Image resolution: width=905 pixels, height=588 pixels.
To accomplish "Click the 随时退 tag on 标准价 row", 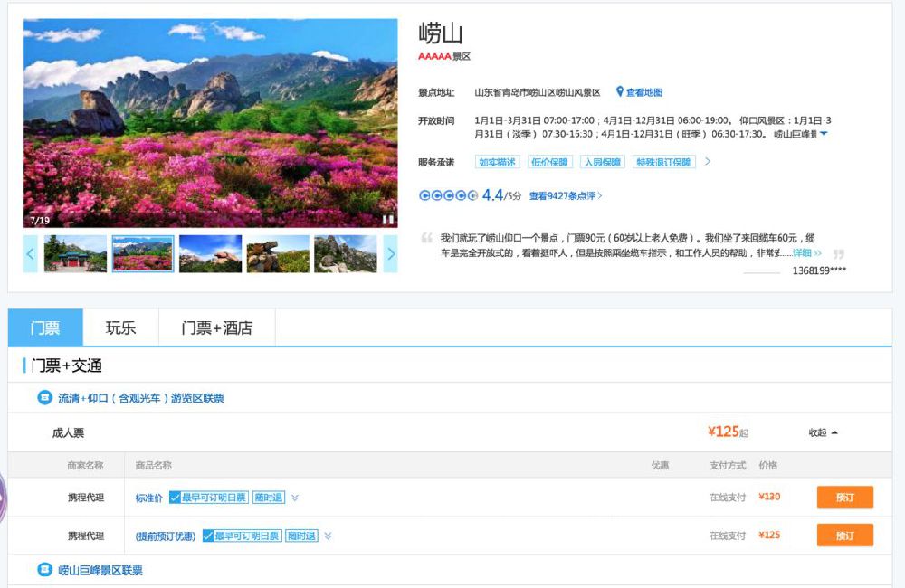I will pyautogui.click(x=268, y=498).
